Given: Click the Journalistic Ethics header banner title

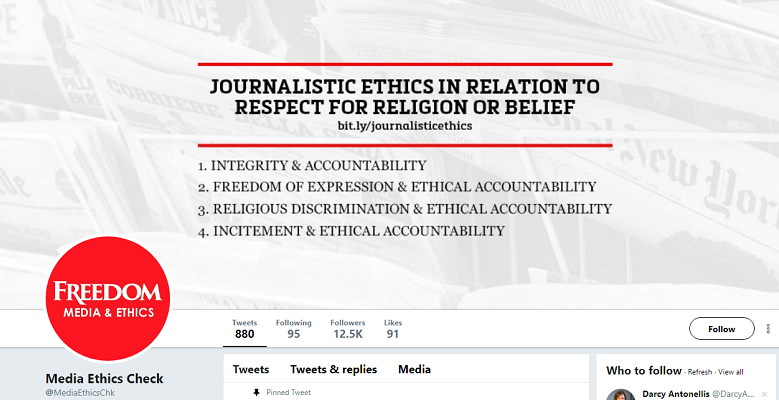Looking at the screenshot, I should tap(406, 97).
